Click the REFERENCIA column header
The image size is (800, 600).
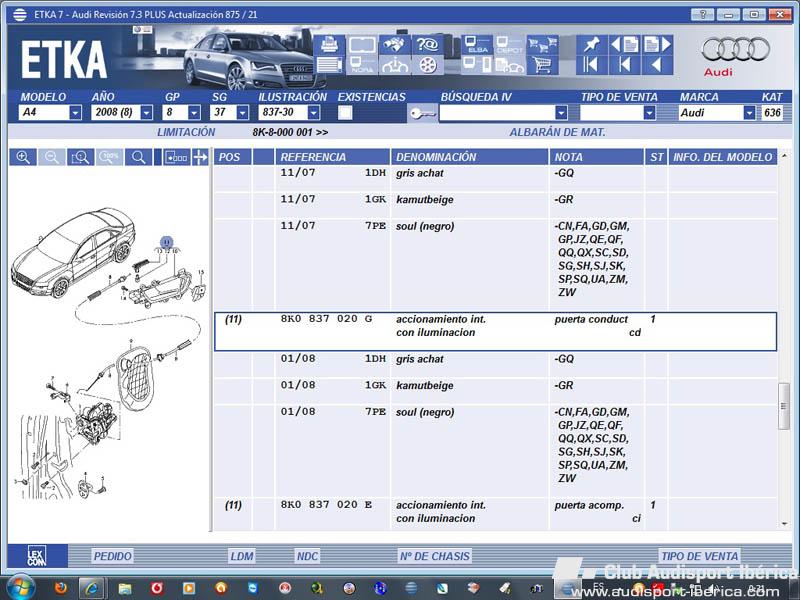(x=333, y=157)
